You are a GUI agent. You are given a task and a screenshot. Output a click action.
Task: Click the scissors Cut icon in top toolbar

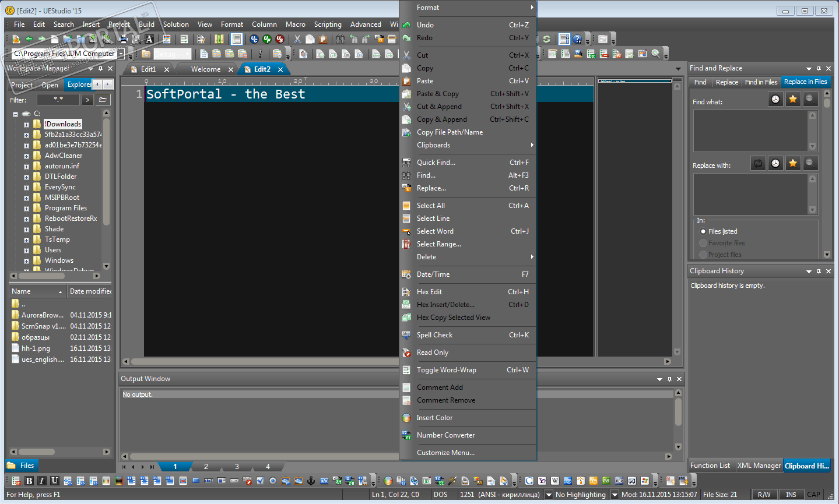(x=297, y=39)
